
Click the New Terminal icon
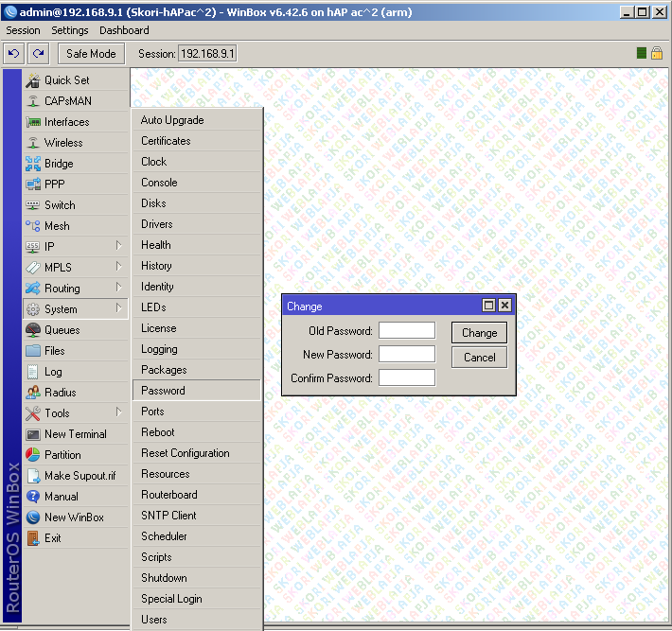(x=33, y=434)
